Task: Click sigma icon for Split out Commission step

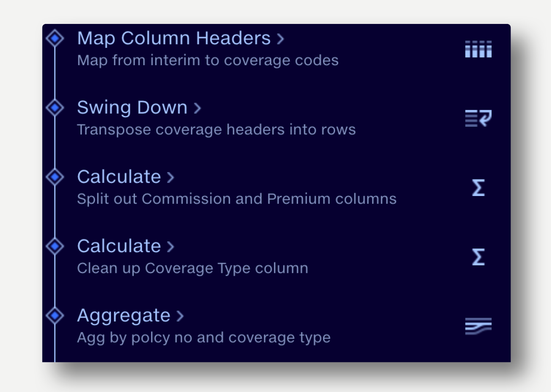Action: pos(478,188)
